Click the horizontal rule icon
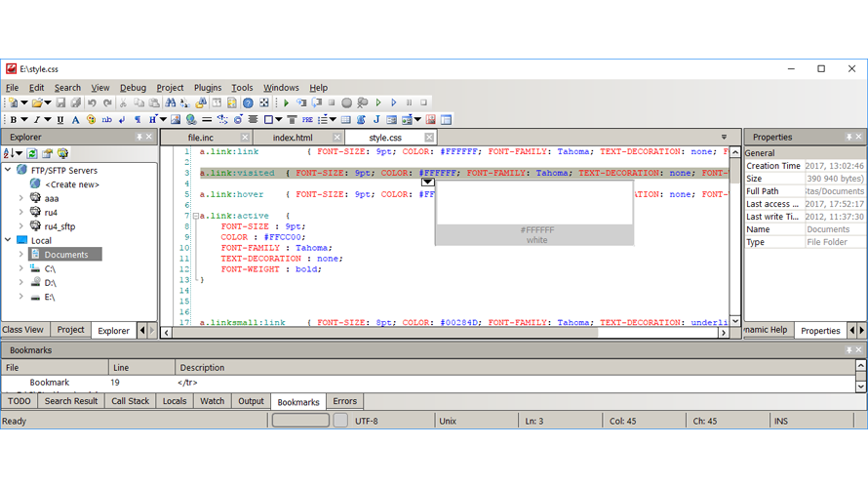Image resolution: width=868 pixels, height=488 pixels. click(207, 120)
